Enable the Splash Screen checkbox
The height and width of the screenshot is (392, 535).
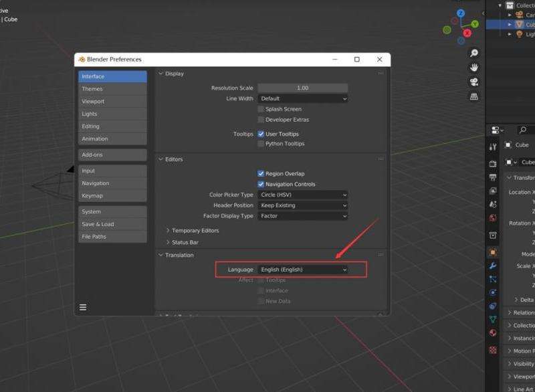[x=261, y=109]
